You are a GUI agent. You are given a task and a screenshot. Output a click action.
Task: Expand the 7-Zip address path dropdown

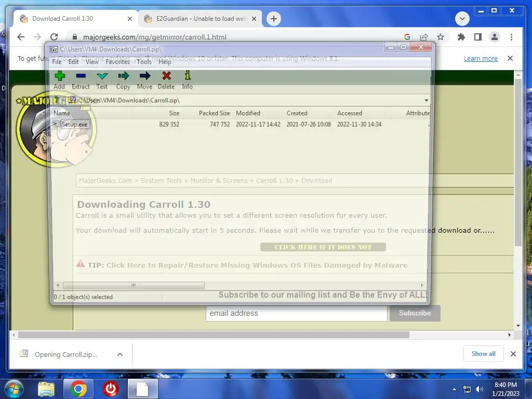click(426, 100)
